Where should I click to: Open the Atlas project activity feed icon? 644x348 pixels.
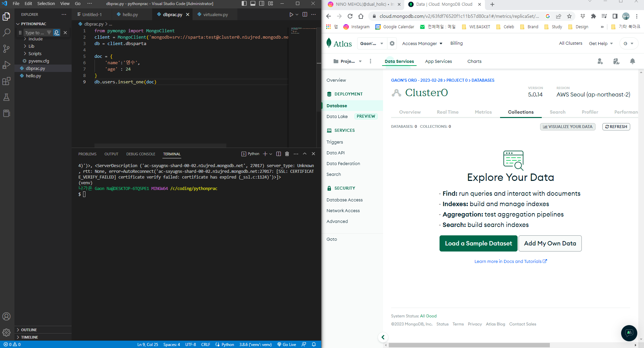tap(616, 61)
